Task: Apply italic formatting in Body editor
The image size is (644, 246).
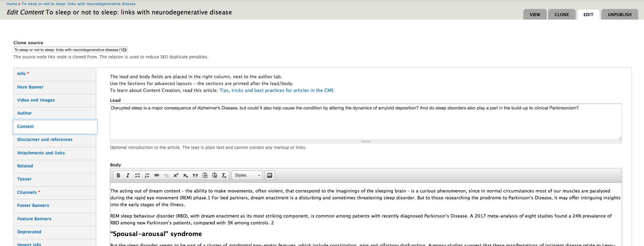Action: (x=128, y=175)
